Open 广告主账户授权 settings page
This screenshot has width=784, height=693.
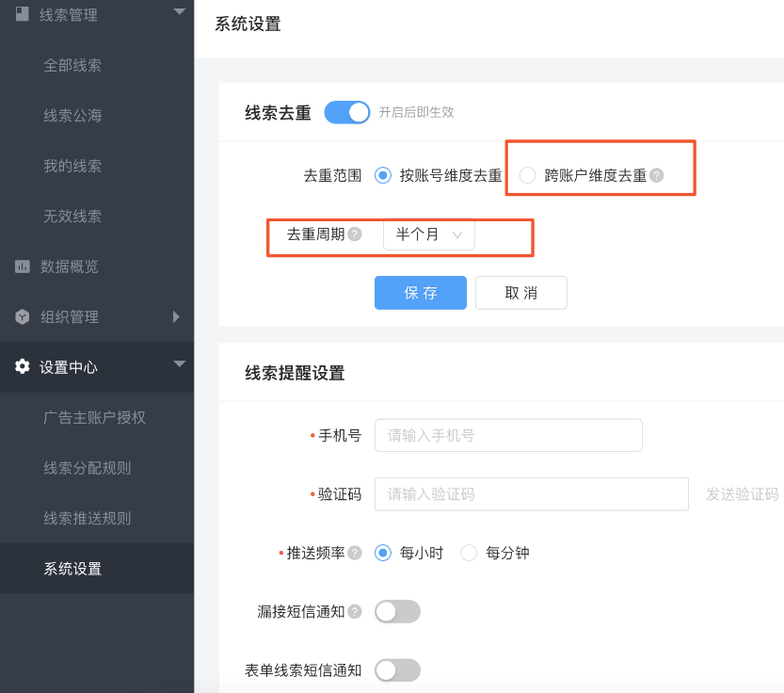(x=94, y=417)
